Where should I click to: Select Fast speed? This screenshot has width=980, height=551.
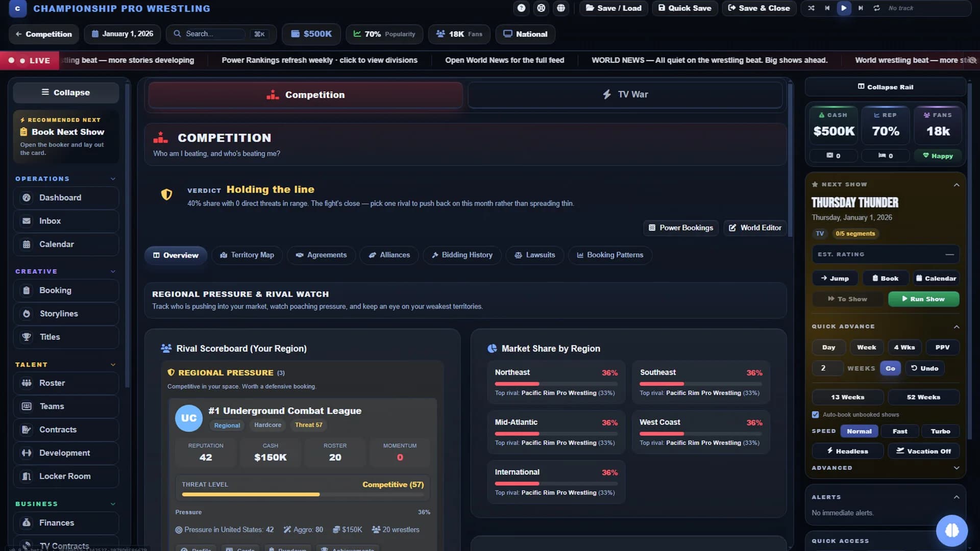pos(900,432)
